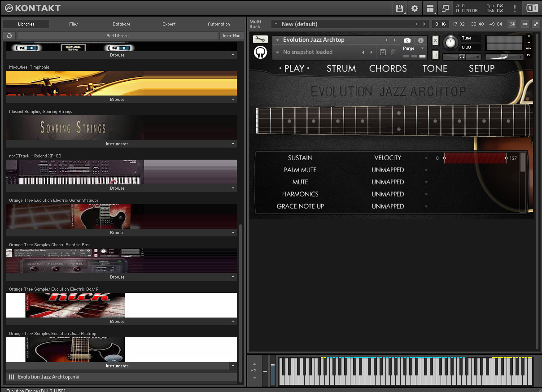Click the minimize rack headers icon
Screen dimensions: 542x392
pyautogui.click(x=536, y=24)
